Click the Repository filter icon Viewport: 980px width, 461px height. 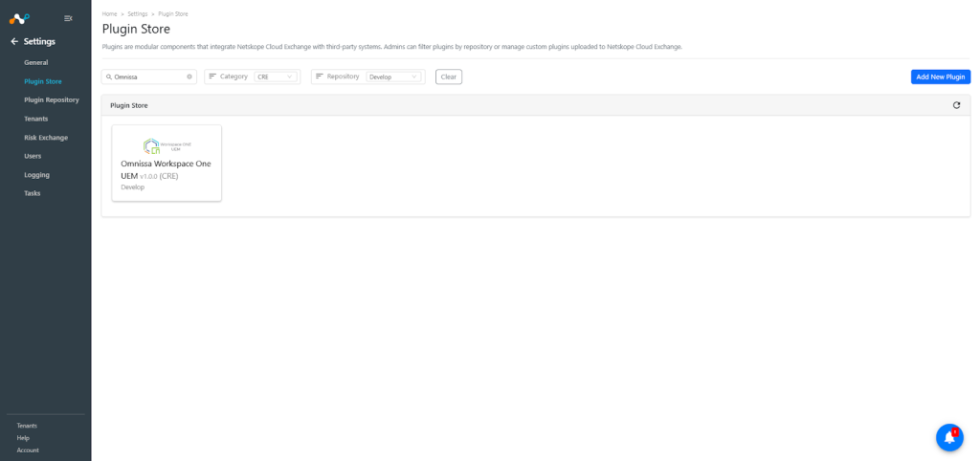pos(320,77)
